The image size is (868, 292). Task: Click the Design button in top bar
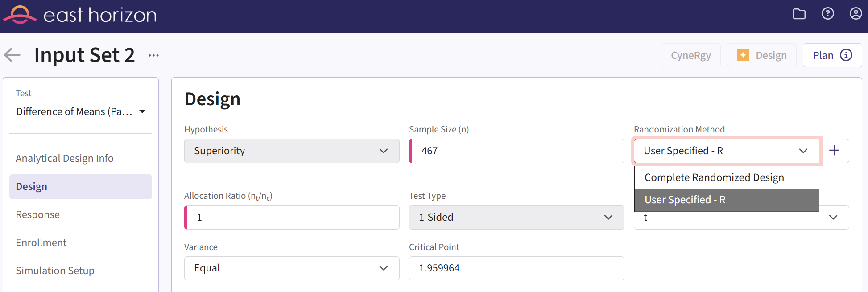click(x=761, y=55)
